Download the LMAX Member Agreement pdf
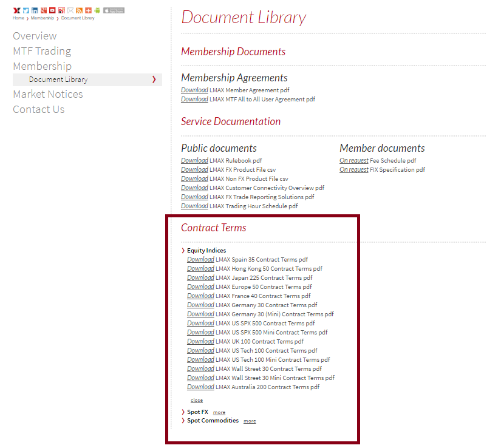Viewport: 498px width, 448px height. (x=194, y=90)
